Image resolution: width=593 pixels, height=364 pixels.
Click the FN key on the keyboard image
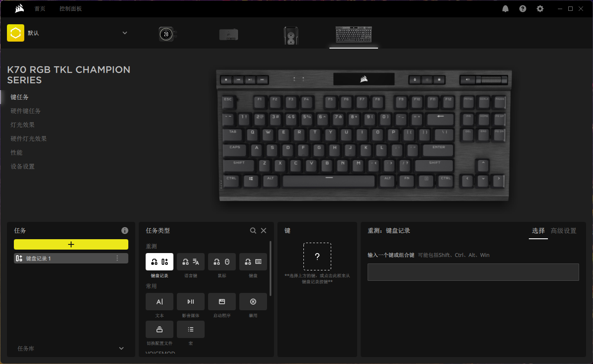pos(407,181)
